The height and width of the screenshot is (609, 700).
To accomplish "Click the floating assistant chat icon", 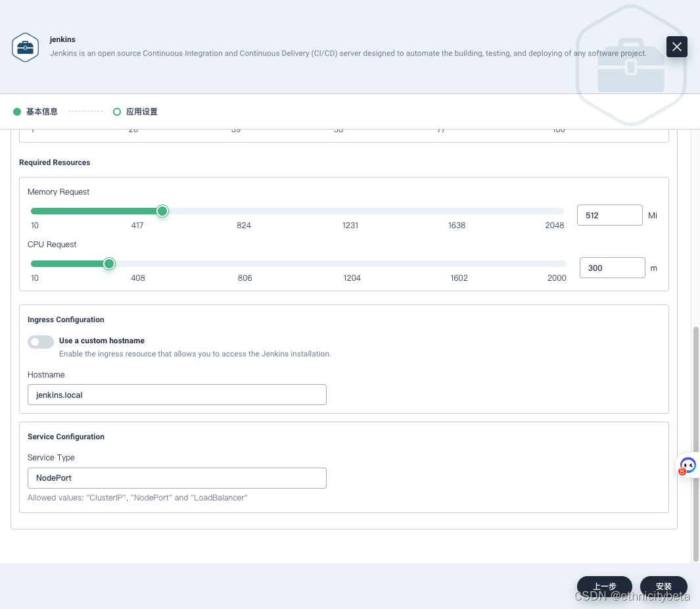I will [x=688, y=465].
